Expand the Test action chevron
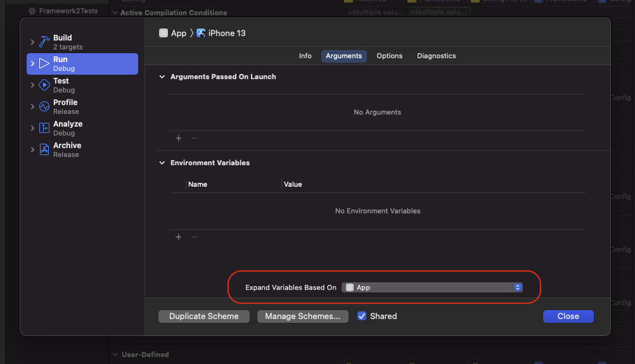 (32, 85)
